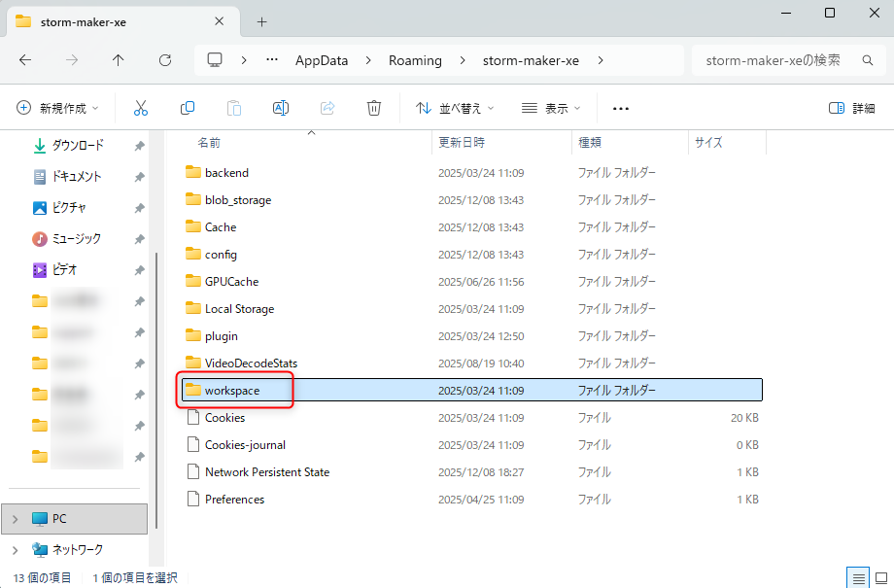Click the Rename icon in toolbar
Viewport: 894px width, 588px height.
tap(281, 108)
